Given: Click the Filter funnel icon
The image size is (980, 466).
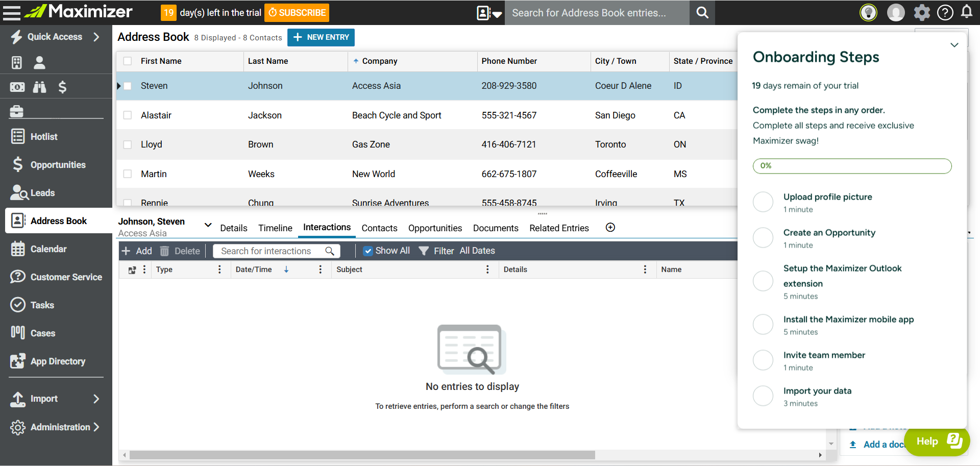Looking at the screenshot, I should (x=424, y=251).
